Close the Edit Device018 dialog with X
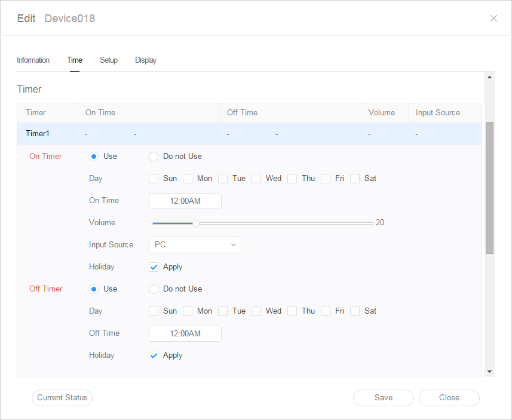The width and height of the screenshot is (512, 420). point(493,19)
